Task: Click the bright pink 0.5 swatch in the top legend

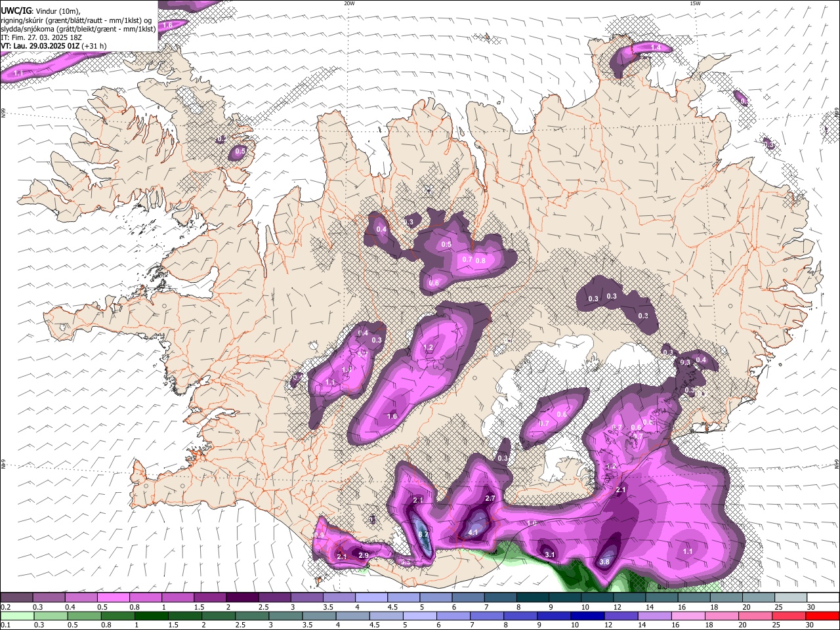Action: coord(113,597)
